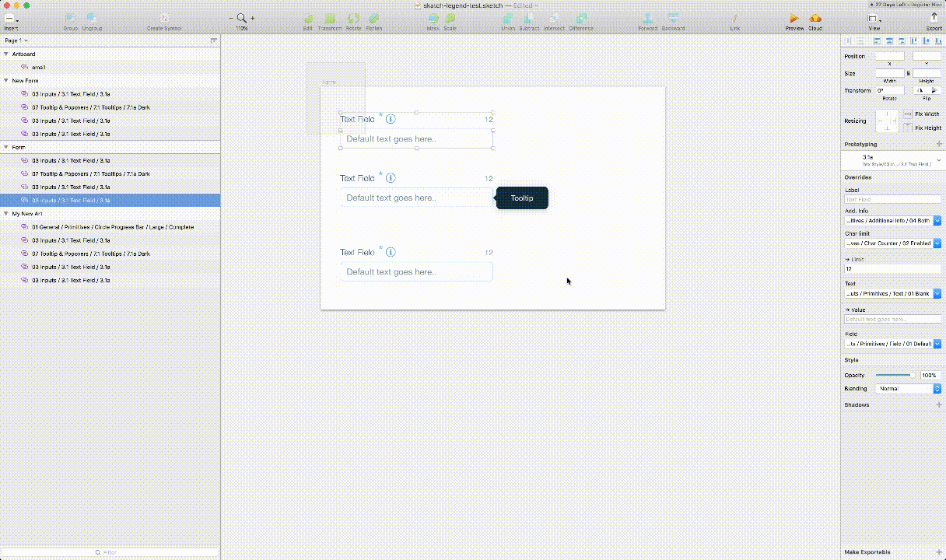
Task: Click the Forward arrange icon
Action: coord(647,18)
